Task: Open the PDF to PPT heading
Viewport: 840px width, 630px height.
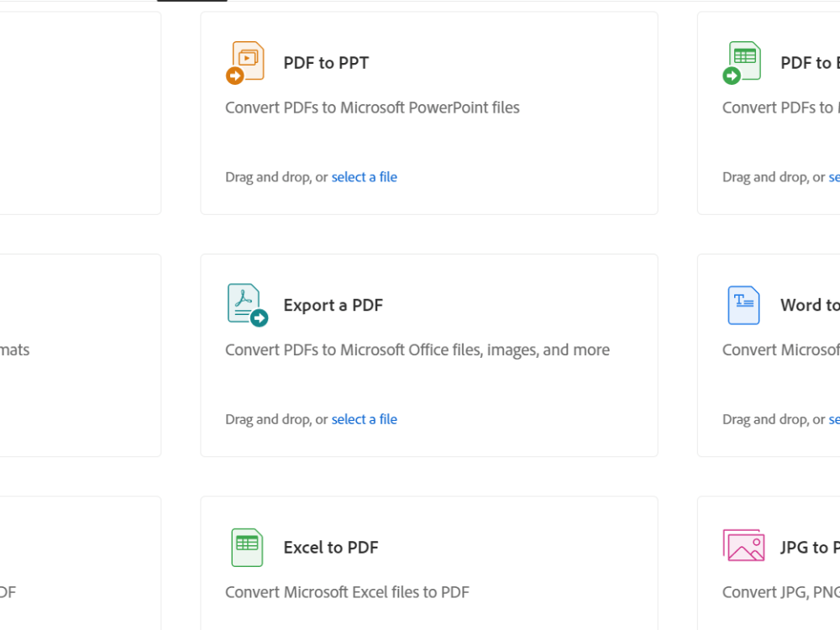Action: point(326,63)
